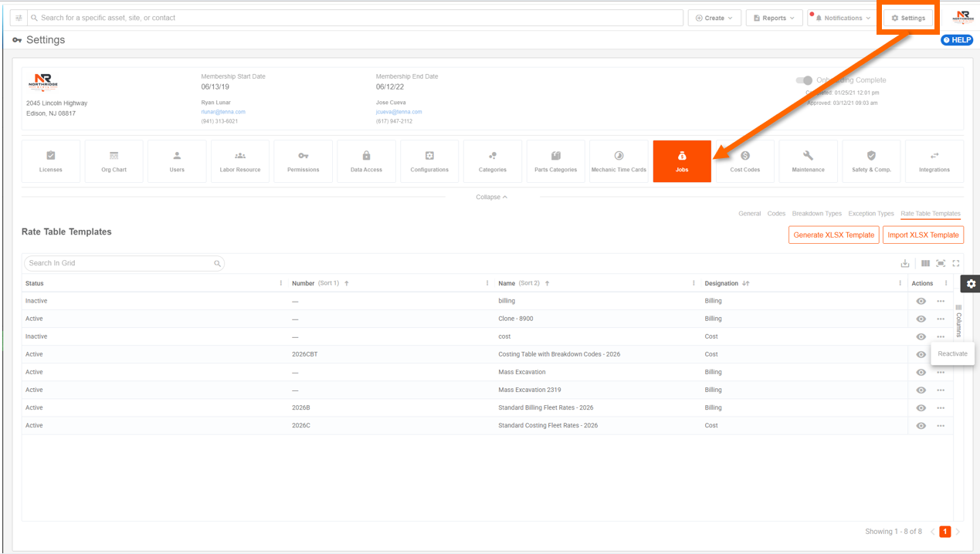This screenshot has height=554, width=980.
Task: Open the filter icon beside the search bar
Action: tap(19, 18)
